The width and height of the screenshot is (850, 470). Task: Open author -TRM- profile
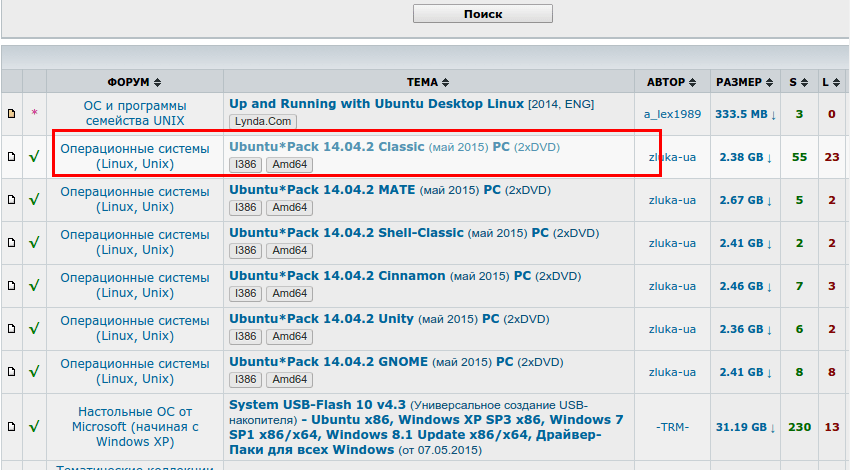tap(672, 427)
